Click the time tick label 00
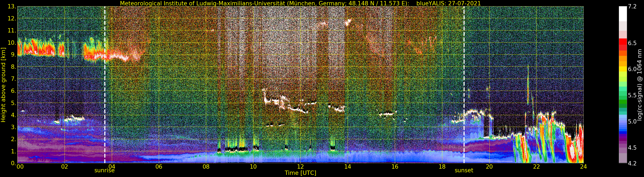Viewport: 644px width, 177px height. 20,167
